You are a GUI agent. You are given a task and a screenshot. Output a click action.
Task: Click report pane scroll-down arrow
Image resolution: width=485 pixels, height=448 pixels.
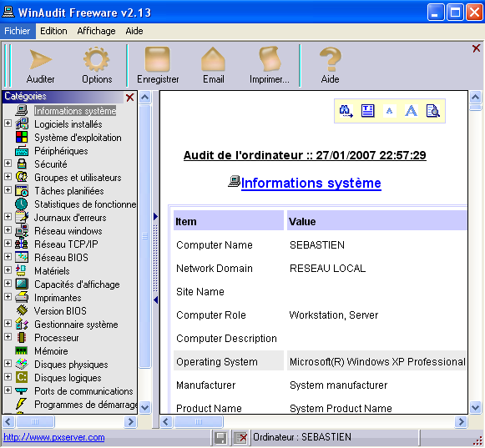pos(476,407)
